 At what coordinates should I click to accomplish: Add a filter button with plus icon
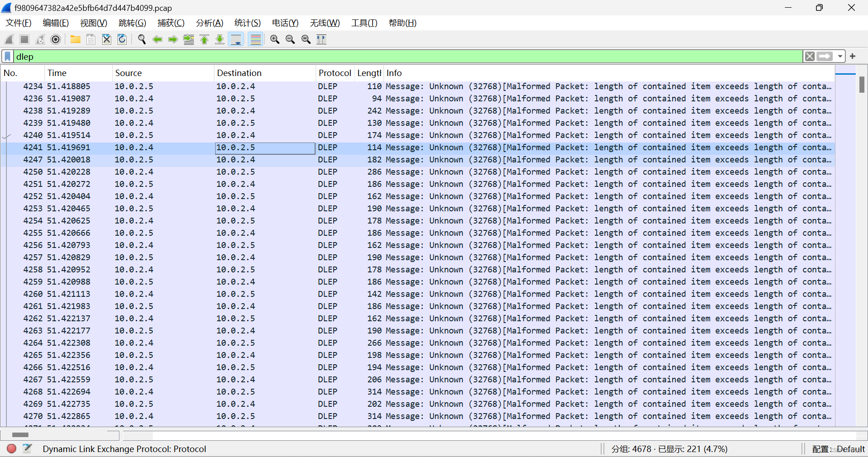pos(853,57)
